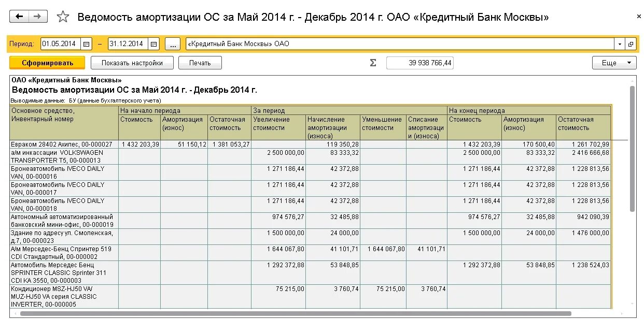644x319 pixels.
Task: Open organization record with the open icon
Action: coord(631,44)
